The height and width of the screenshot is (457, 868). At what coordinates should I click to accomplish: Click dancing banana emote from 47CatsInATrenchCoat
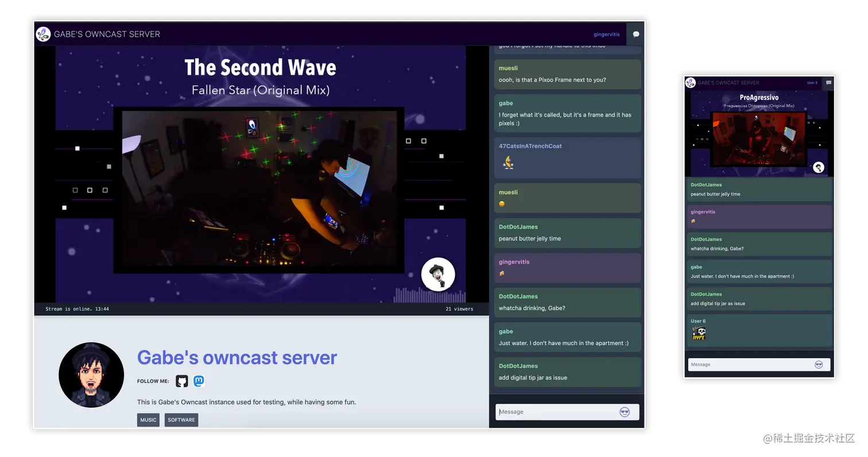pyautogui.click(x=507, y=162)
